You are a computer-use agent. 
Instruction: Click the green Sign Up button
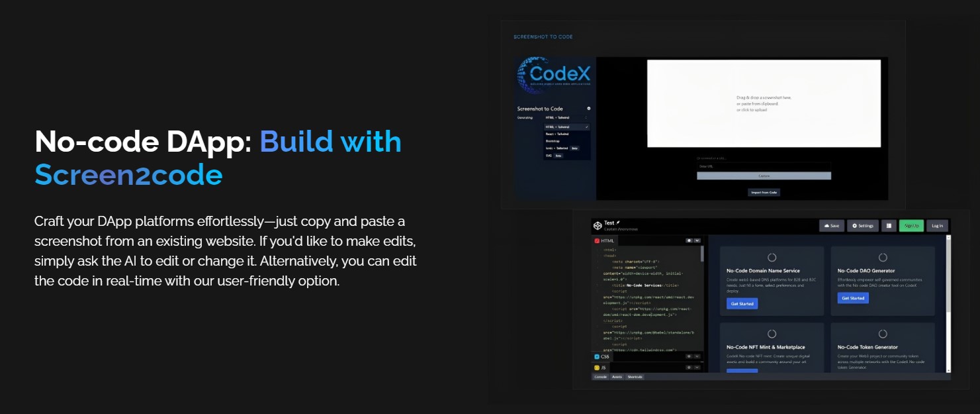(911, 225)
